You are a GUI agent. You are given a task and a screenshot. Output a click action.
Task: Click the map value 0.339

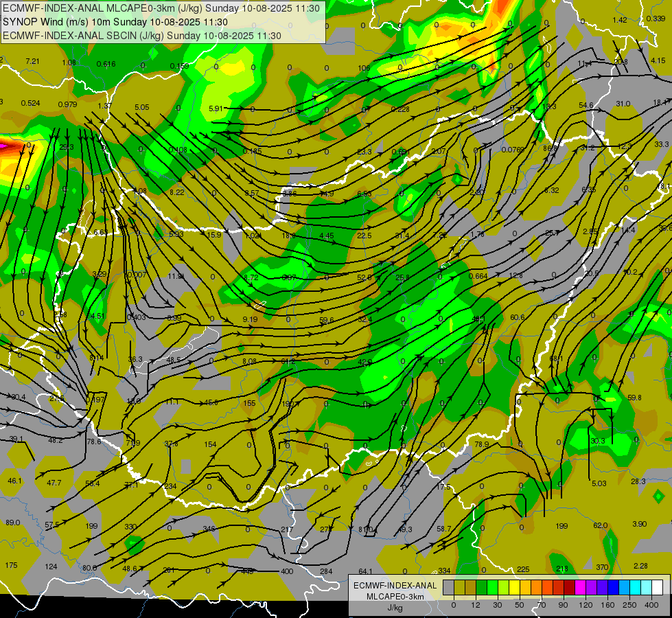656,19
